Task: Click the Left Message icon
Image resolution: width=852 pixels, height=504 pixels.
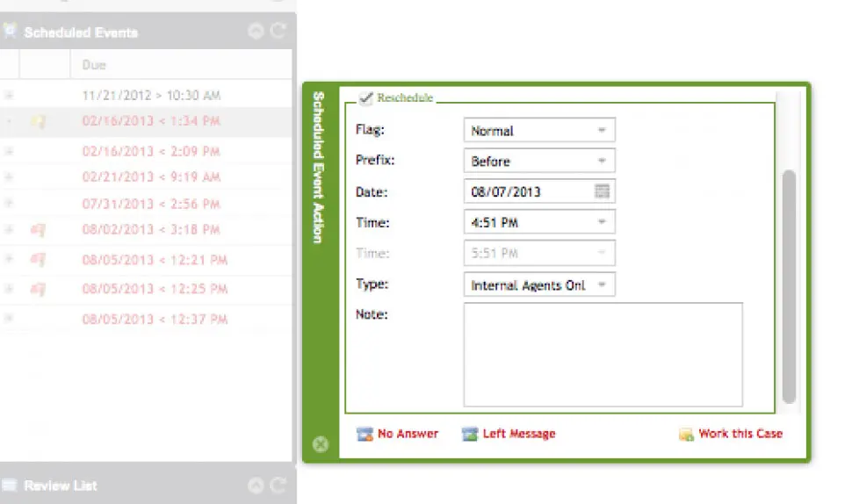Action: [x=469, y=434]
